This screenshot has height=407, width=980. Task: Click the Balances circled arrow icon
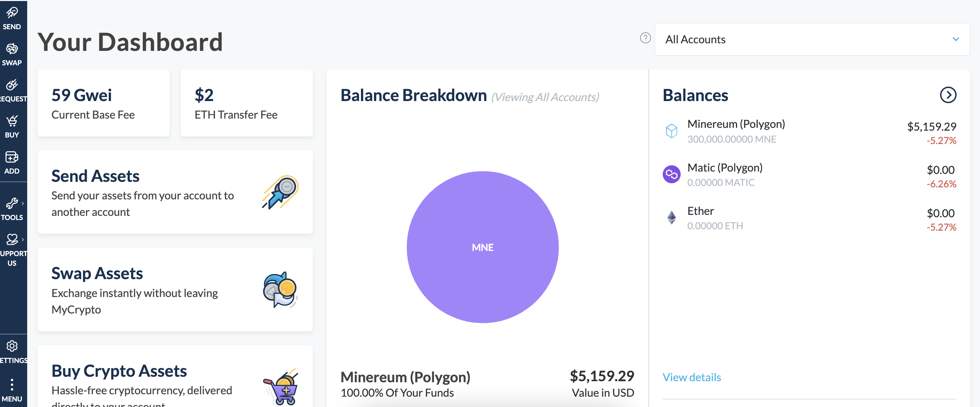[948, 95]
